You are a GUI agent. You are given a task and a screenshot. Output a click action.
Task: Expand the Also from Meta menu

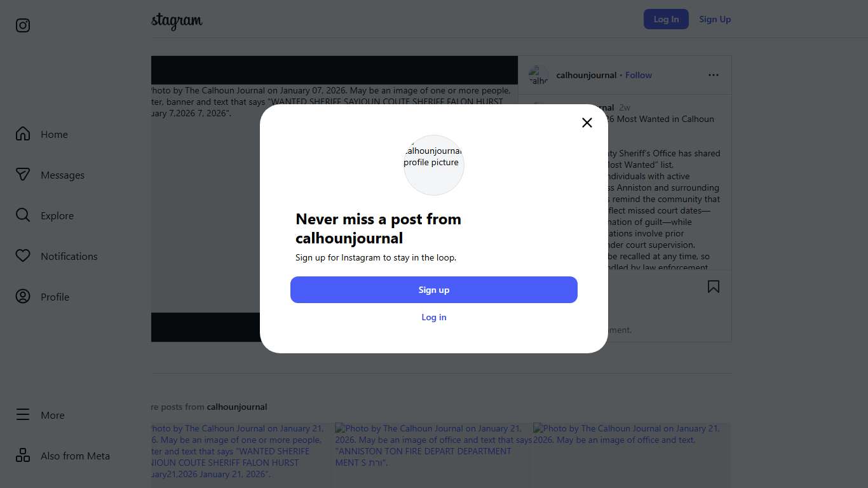23,456
